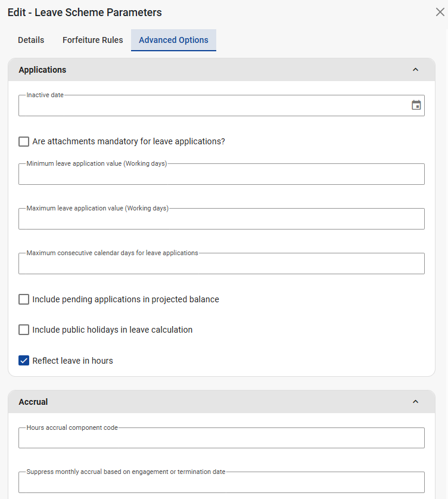Viewport: 448px width, 499px height.
Task: Click the Hours accrual component code field
Action: [221, 438]
